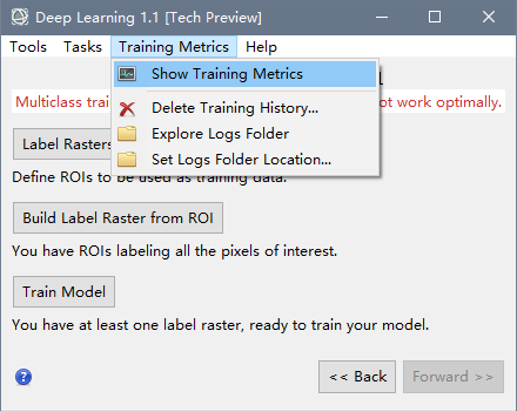Click the Explore Logs Folder folder icon
The image size is (517, 411).
pos(127,134)
